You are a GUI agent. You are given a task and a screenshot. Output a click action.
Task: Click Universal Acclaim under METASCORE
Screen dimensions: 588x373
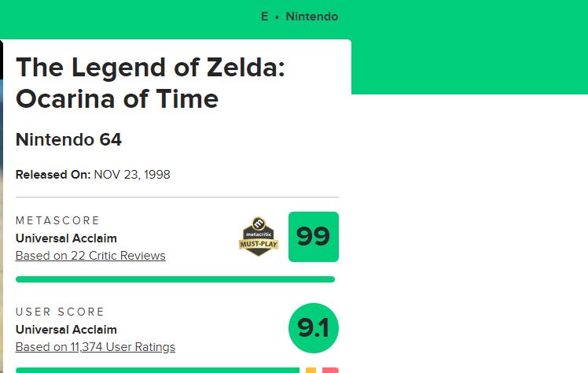[66, 238]
